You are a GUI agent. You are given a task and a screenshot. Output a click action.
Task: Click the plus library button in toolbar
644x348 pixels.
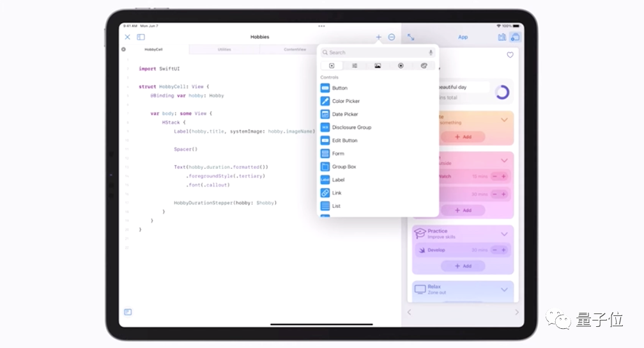(378, 37)
